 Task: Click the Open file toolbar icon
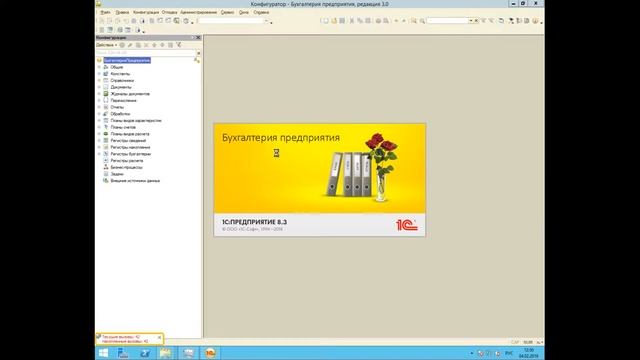(x=334, y=20)
